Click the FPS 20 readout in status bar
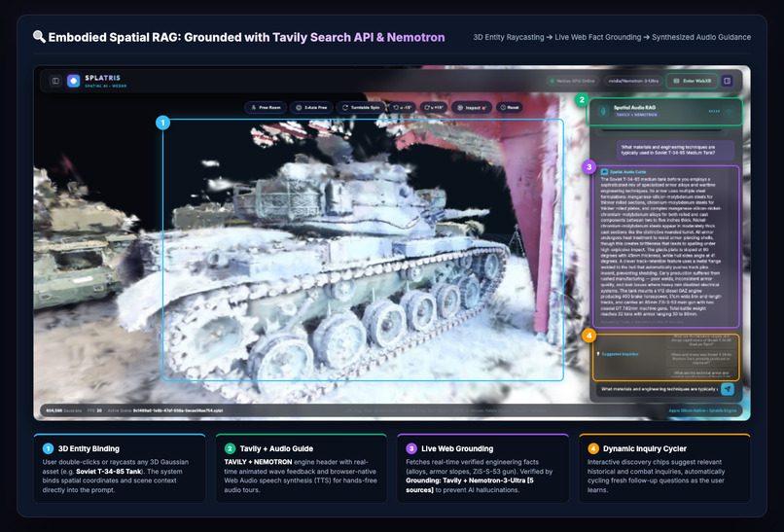 (x=94, y=411)
